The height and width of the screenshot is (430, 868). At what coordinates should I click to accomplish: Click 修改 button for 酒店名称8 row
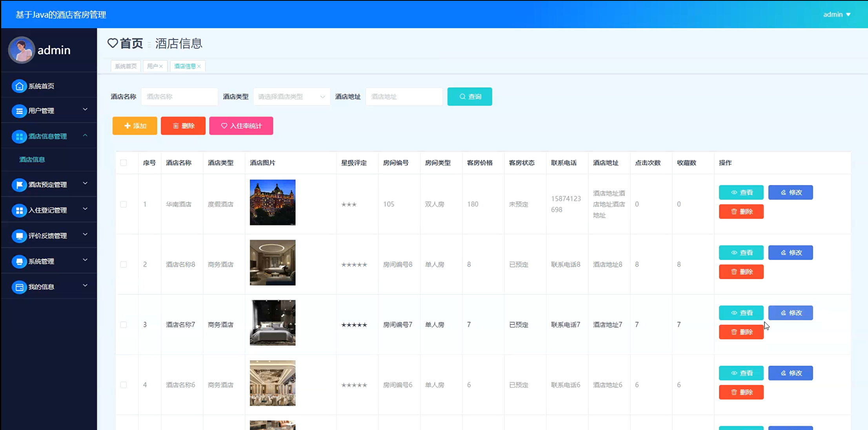(790, 253)
